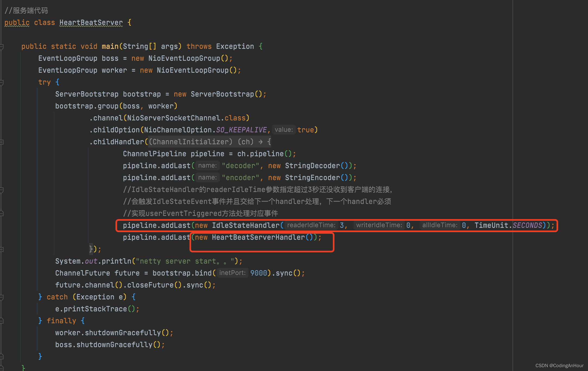Screen dimensions: 588x371
Task: Collapse the finally block fold marker
Action: coord(2,321)
